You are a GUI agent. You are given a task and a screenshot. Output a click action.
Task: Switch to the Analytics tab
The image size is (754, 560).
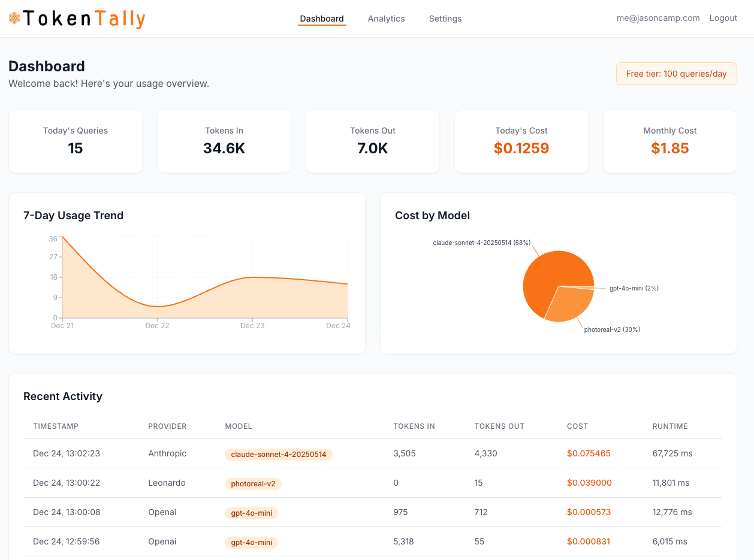pyautogui.click(x=386, y=19)
